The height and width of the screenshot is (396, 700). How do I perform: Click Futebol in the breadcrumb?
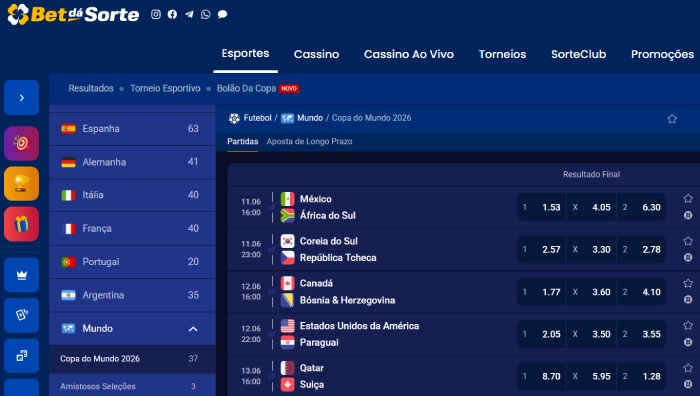[x=257, y=118]
